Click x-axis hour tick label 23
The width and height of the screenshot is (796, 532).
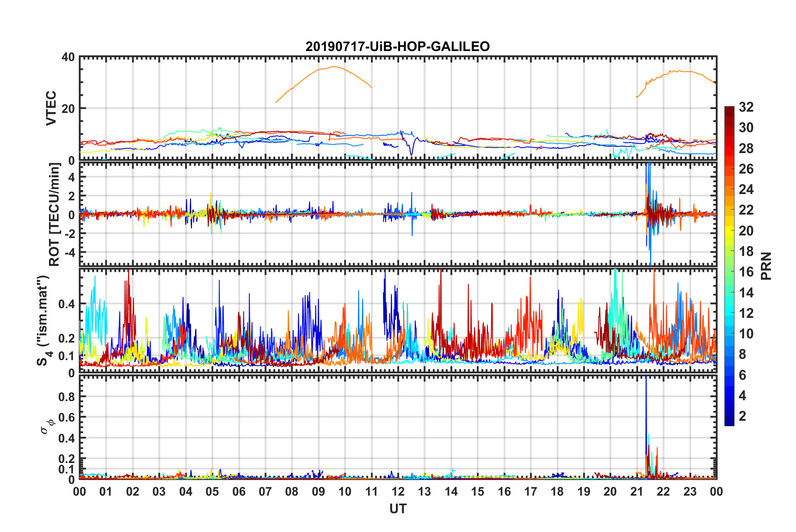pyautogui.click(x=690, y=491)
